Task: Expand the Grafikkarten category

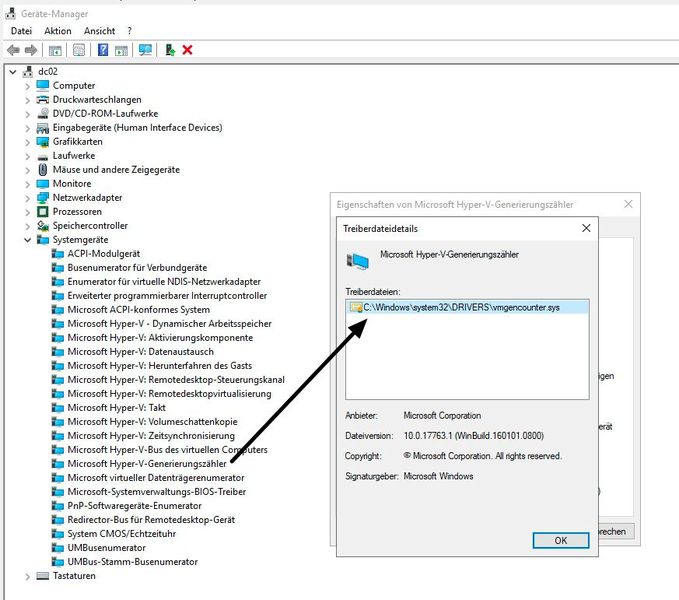Action: (27, 142)
